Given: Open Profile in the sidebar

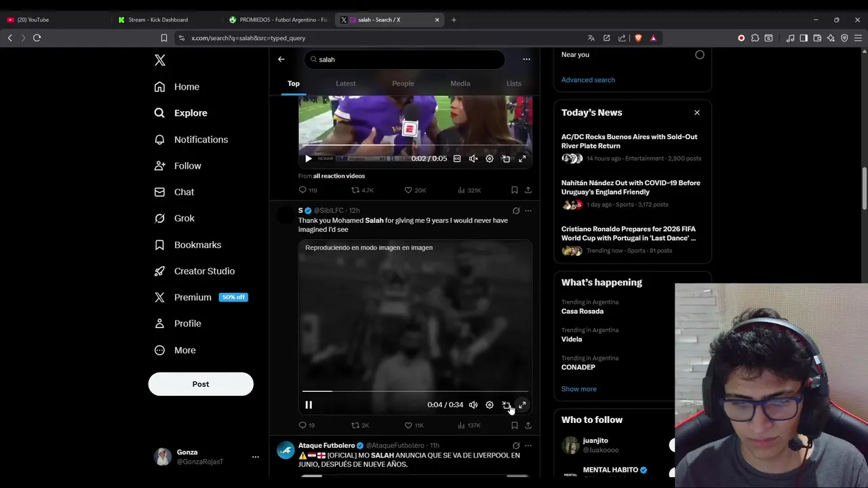Looking at the screenshot, I should point(177,324).
